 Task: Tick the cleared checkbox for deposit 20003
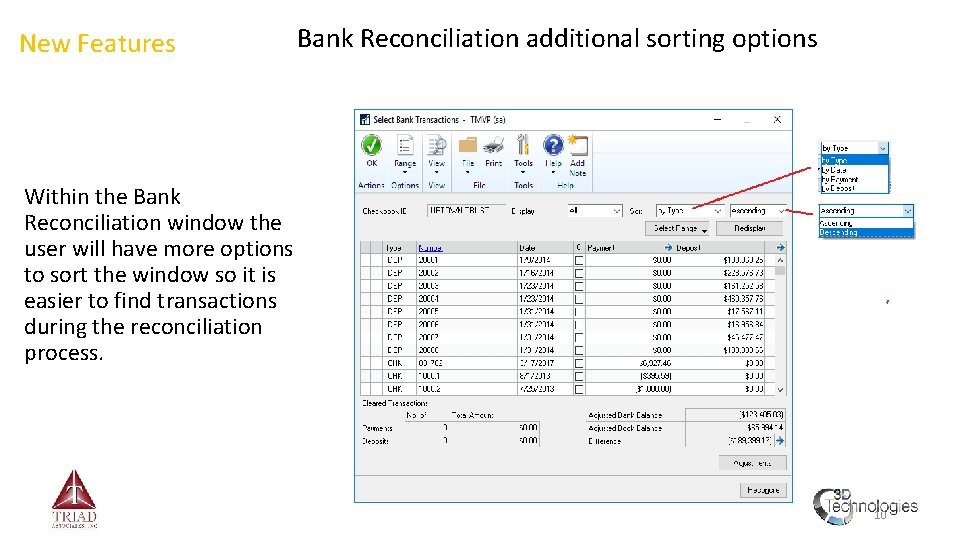coord(579,286)
